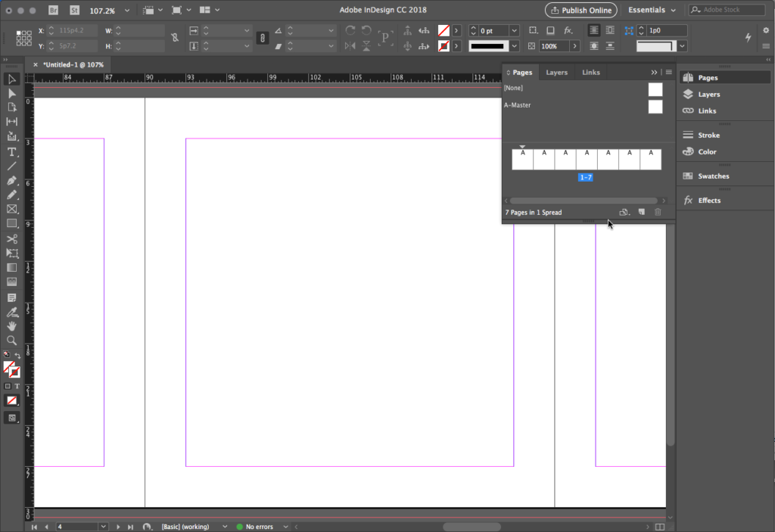
Task: Click the Bridge (Br) icon
Action: click(x=54, y=11)
